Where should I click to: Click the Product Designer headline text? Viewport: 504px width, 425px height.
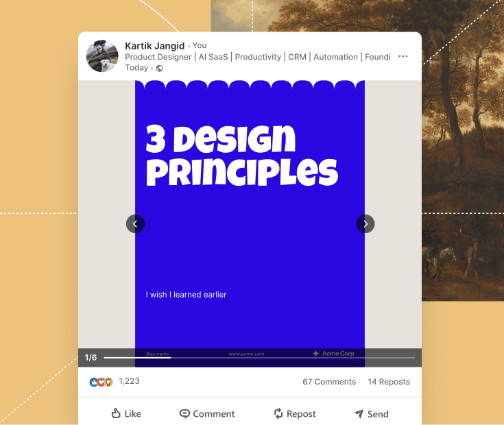(x=158, y=57)
